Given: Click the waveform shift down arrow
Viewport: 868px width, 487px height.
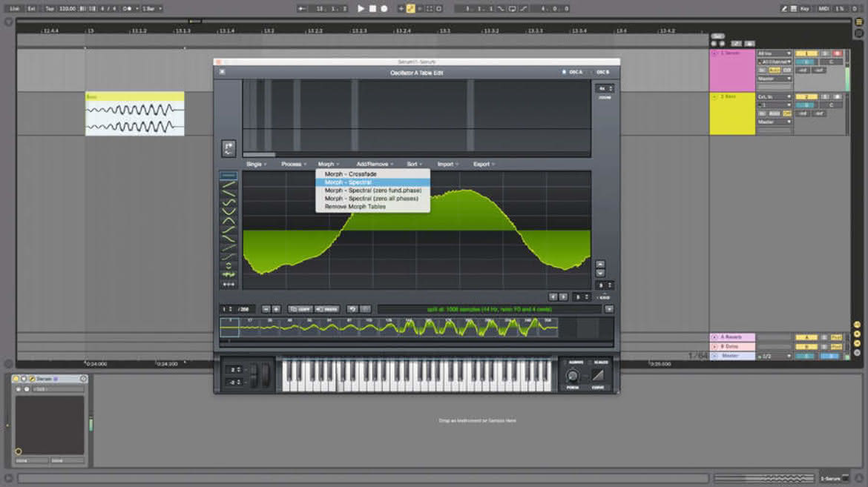Looking at the screenshot, I should (x=600, y=274).
